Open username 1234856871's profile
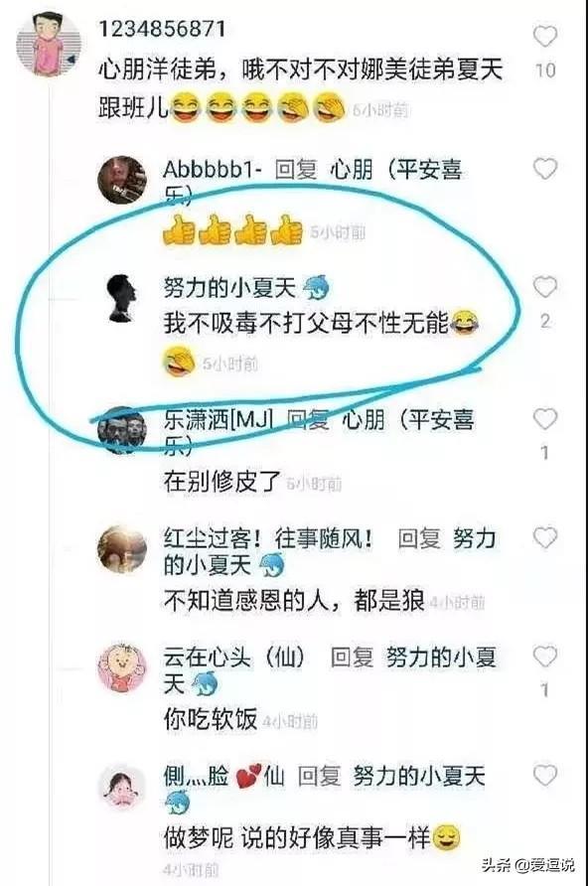Viewport: 588px width, 886px height. point(162,28)
